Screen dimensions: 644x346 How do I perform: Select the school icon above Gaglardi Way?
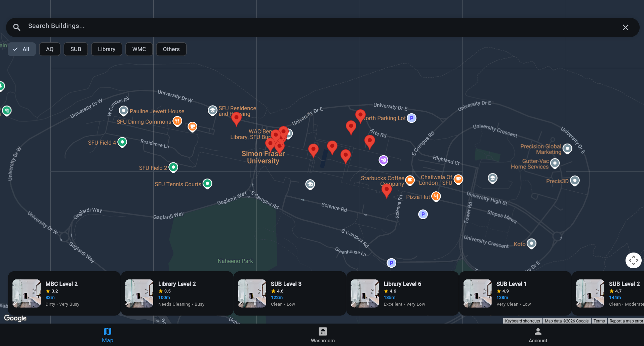(310, 184)
